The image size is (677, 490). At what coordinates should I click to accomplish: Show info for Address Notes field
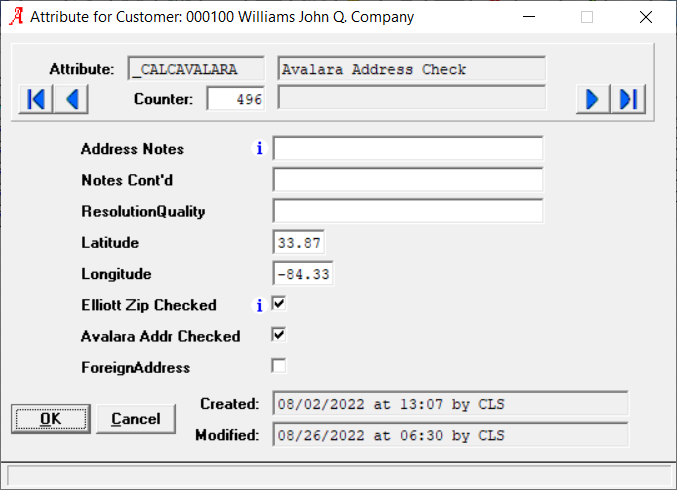[259, 149]
